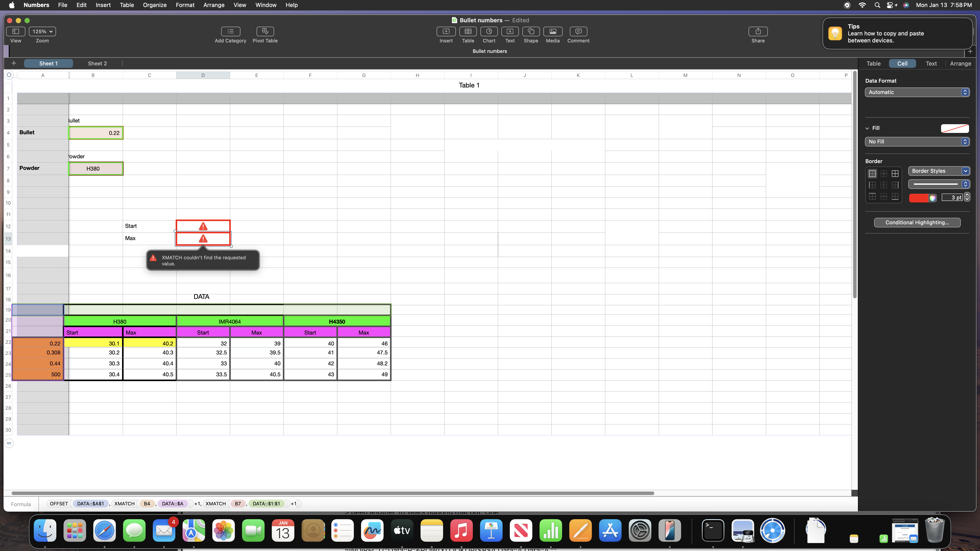The height and width of the screenshot is (551, 980).
Task: Open the Border Styles dropdown
Action: (x=938, y=171)
